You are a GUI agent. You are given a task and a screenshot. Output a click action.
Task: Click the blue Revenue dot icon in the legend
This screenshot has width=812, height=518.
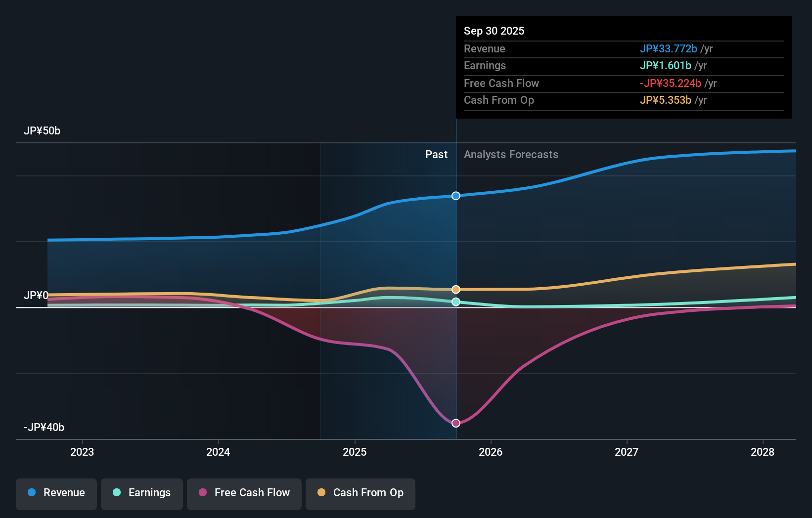point(33,492)
